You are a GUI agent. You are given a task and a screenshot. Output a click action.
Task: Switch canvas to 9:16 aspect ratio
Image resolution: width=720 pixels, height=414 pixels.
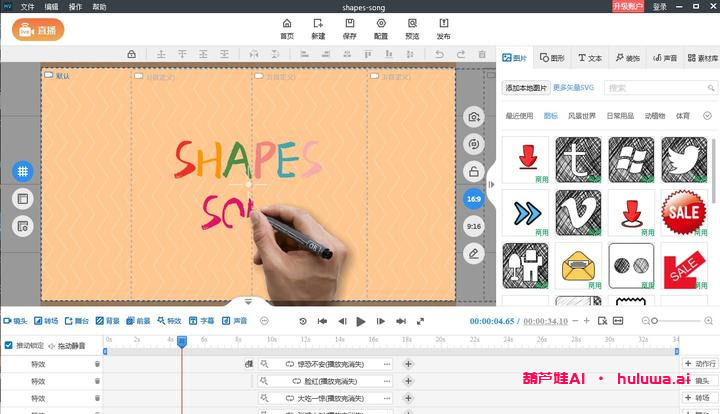474,227
